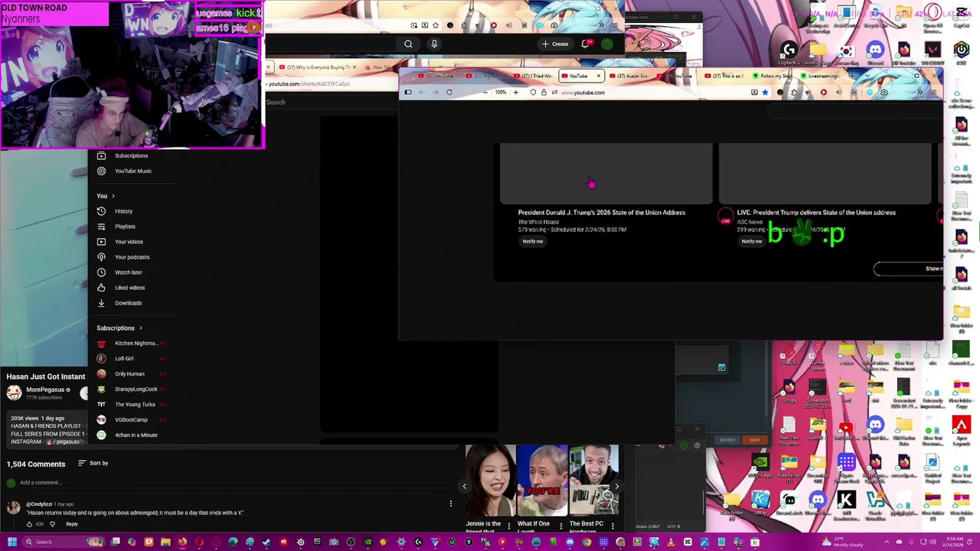Image resolution: width=980 pixels, height=551 pixels.
Task: Bookmark page with the blue star
Action: [765, 93]
